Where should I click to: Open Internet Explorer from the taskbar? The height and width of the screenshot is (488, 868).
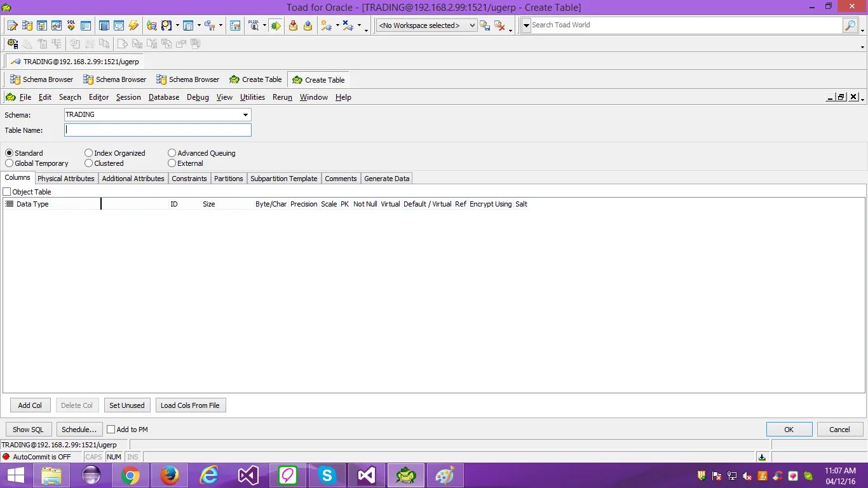[x=209, y=475]
